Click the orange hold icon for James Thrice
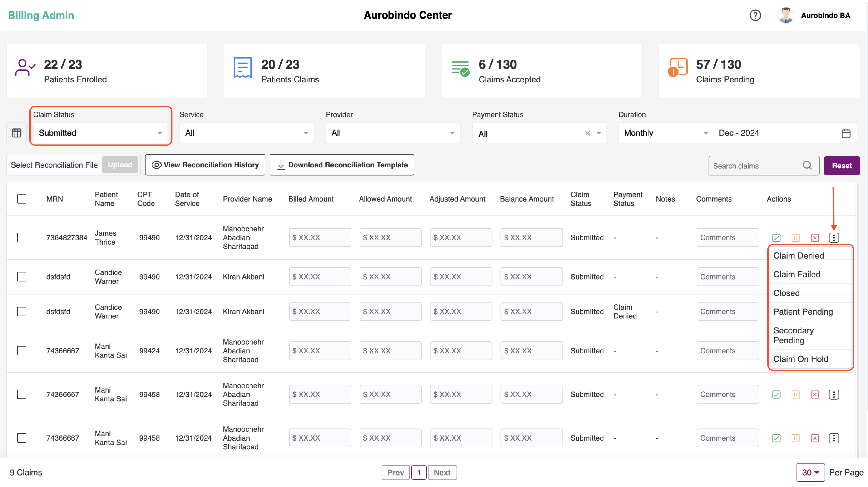Viewport: 868px width, 487px height. (x=795, y=238)
